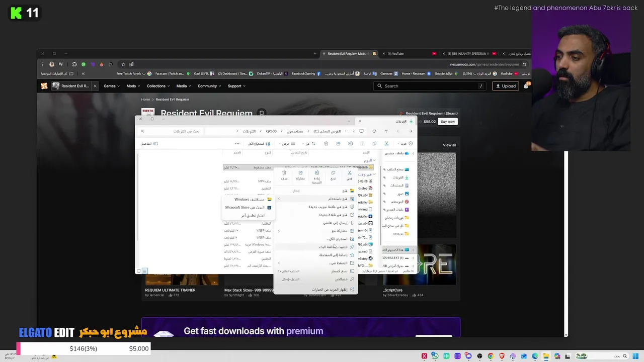The image size is (644, 362).
Task: Expand the Community menu on Nexus Mods
Action: (209, 86)
